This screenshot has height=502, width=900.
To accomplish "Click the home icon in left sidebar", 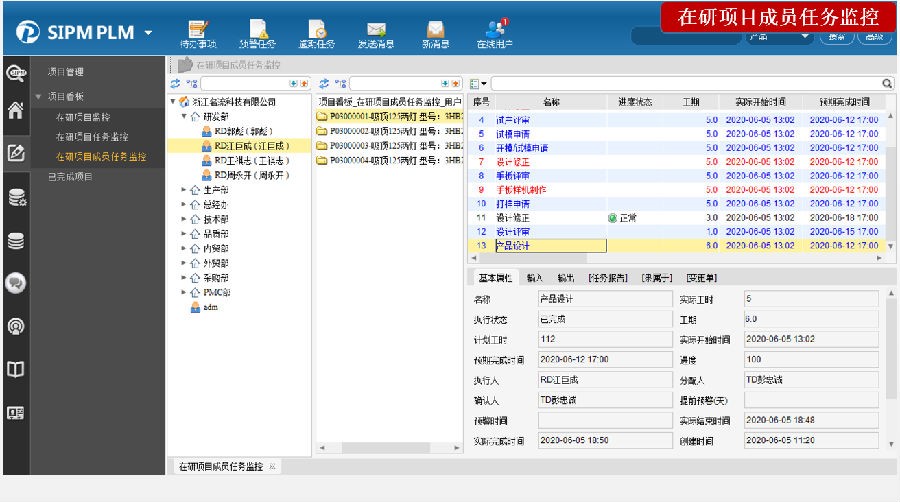I will coord(16,112).
